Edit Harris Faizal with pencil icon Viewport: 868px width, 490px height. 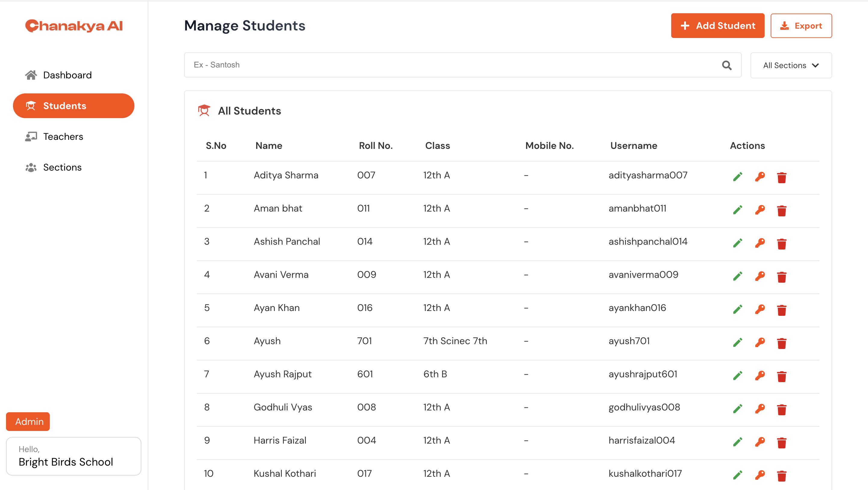tap(737, 442)
